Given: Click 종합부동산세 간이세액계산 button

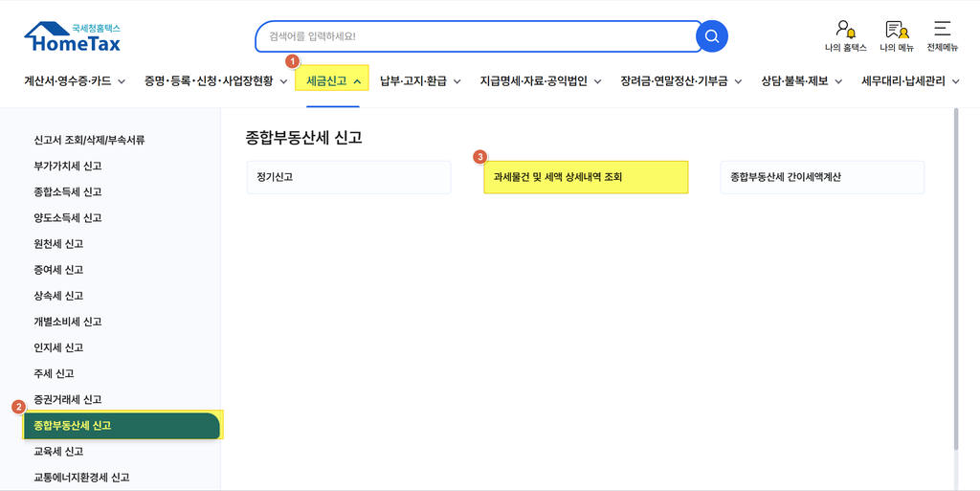Looking at the screenshot, I should coord(822,177).
